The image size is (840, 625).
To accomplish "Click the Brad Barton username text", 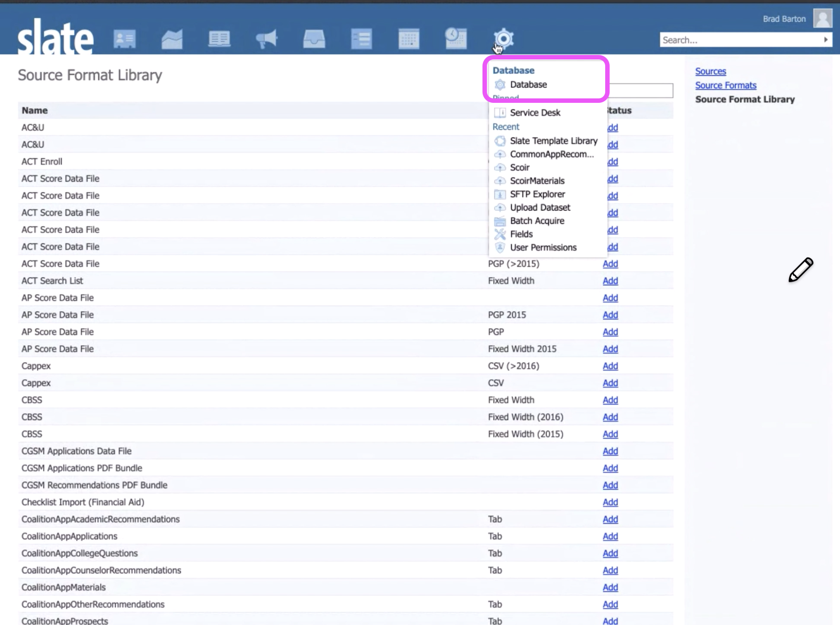I will 784,19.
